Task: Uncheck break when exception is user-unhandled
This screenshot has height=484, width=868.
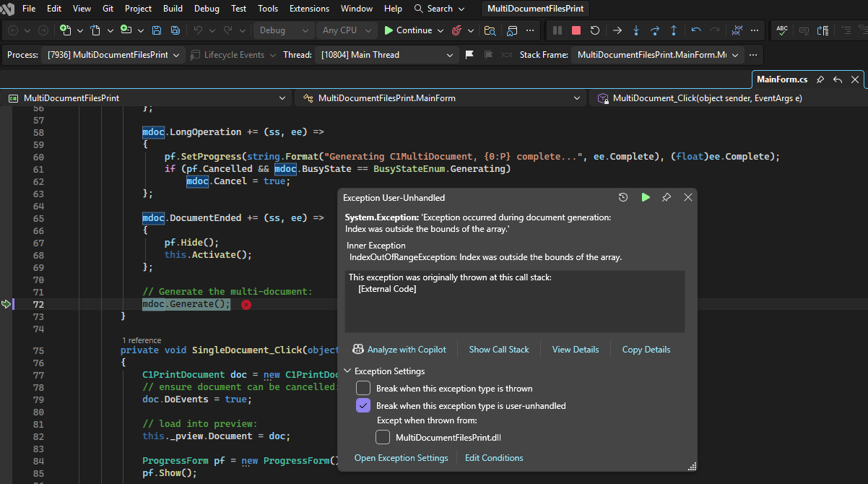Action: pyautogui.click(x=363, y=406)
